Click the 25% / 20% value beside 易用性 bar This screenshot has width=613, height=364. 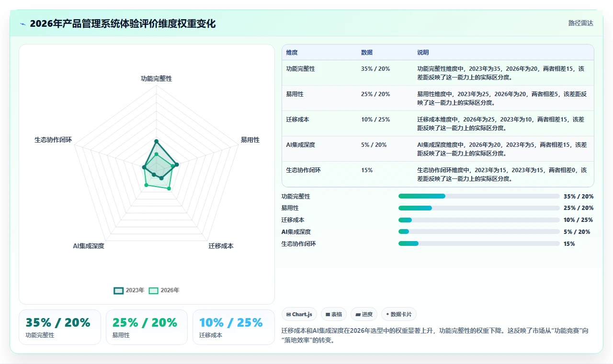(579, 208)
